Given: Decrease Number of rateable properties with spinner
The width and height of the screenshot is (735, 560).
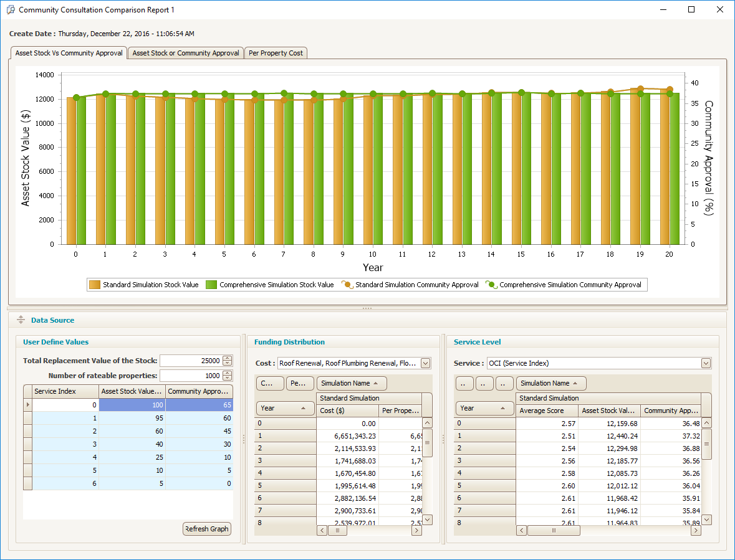Looking at the screenshot, I should pos(228,378).
